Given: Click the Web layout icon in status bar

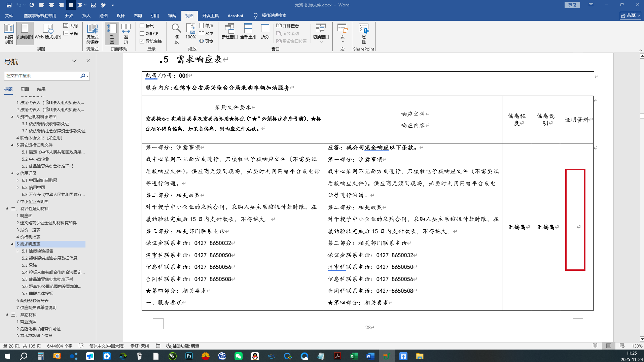Looking at the screenshot, I should (x=622, y=346).
